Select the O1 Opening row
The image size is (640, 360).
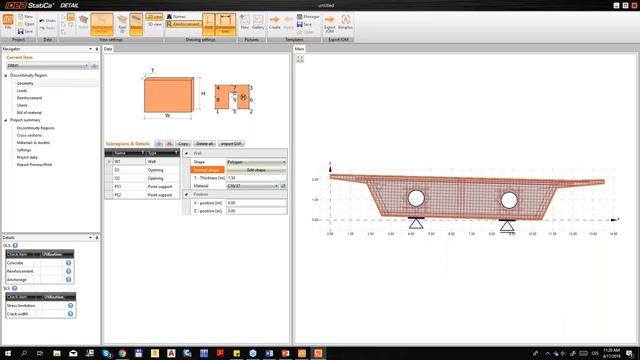(x=142, y=170)
